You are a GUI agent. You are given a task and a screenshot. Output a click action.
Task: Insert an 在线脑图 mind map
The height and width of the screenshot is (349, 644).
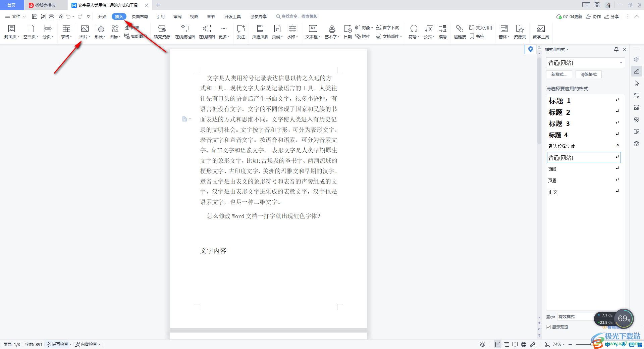point(207,32)
